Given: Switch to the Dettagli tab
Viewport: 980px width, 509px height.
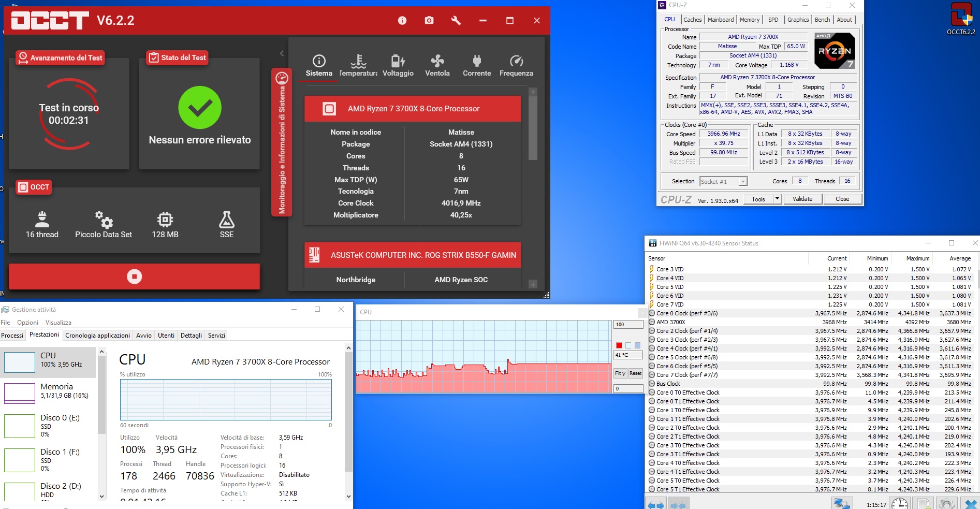Looking at the screenshot, I should tap(191, 336).
